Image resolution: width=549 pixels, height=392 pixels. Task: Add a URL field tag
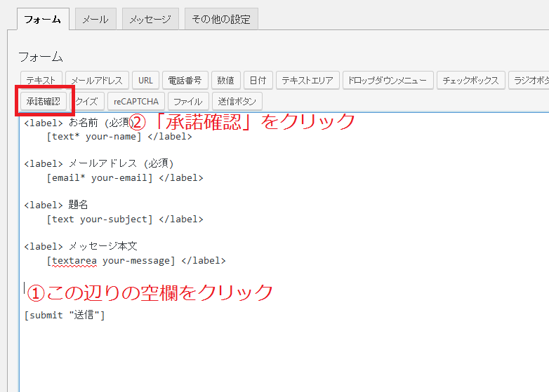click(145, 80)
